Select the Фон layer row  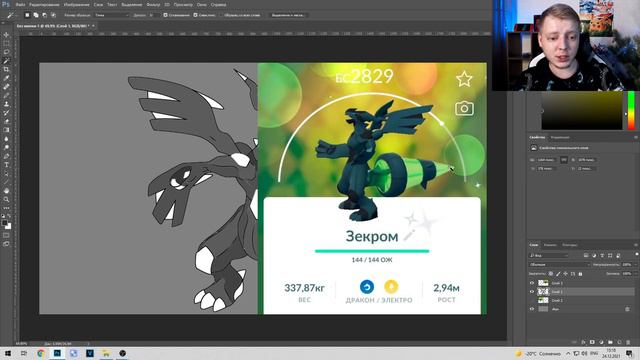[x=581, y=309]
